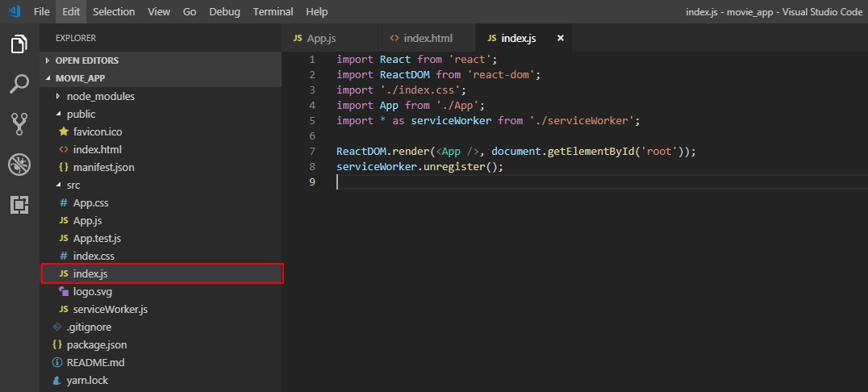
Task: Click the index.css hash icon
Action: click(64, 256)
